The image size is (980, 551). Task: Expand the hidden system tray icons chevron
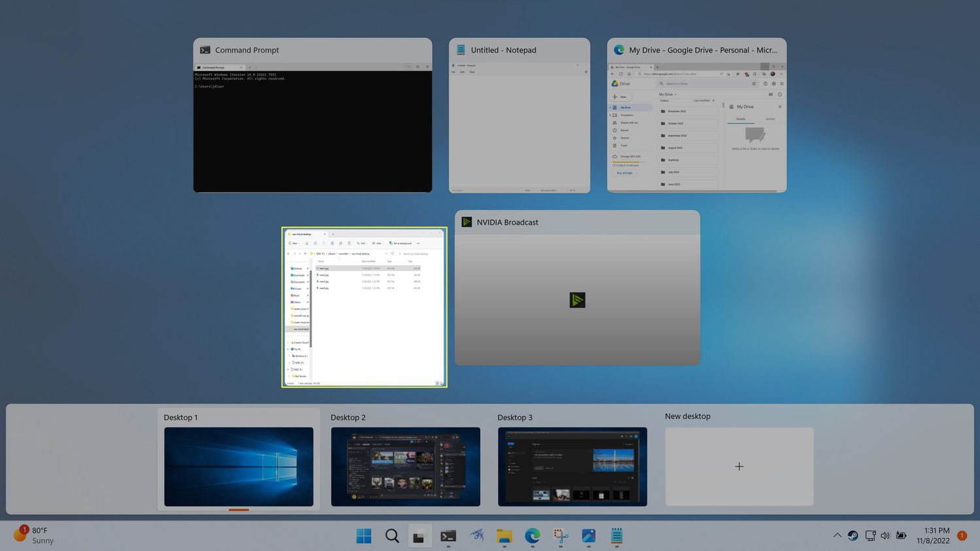click(x=837, y=535)
